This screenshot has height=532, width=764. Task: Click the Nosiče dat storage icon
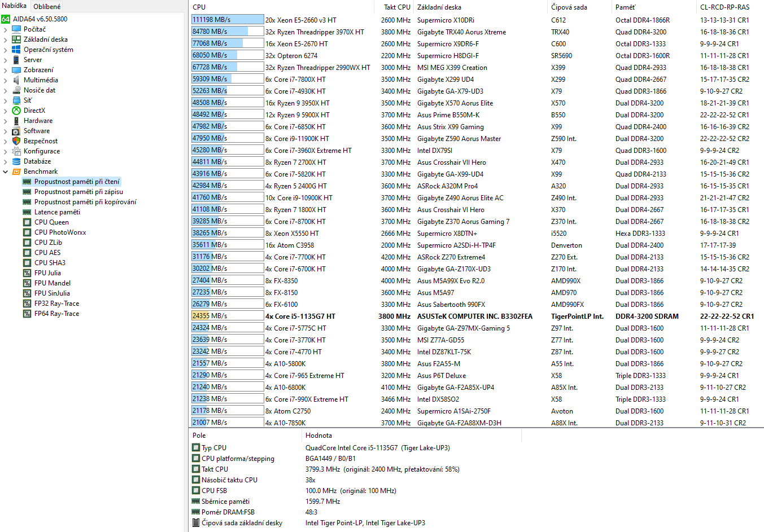click(16, 90)
